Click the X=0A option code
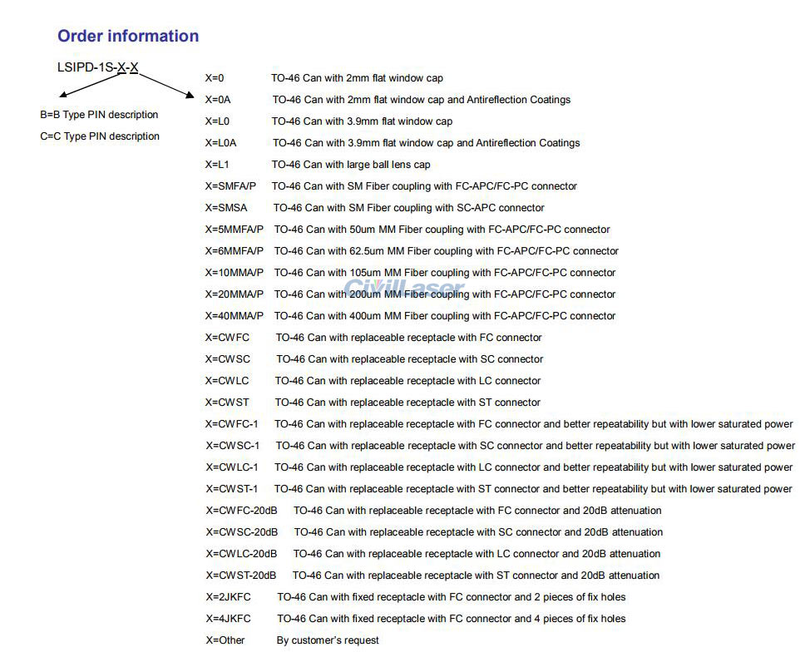The height and width of the screenshot is (672, 810). (x=218, y=100)
